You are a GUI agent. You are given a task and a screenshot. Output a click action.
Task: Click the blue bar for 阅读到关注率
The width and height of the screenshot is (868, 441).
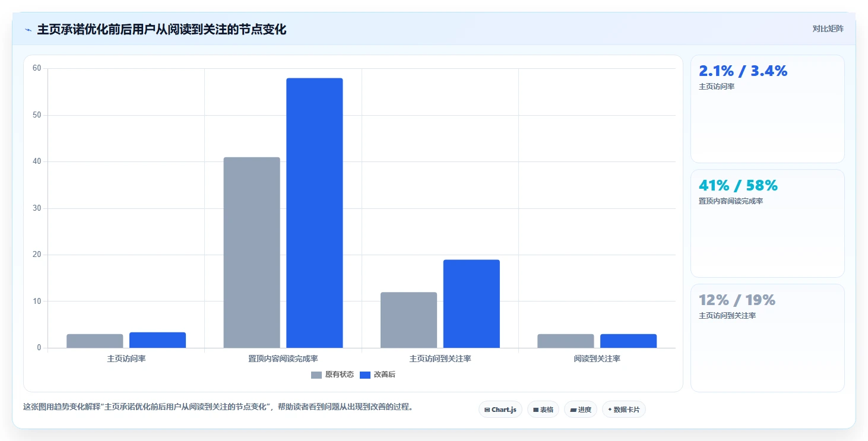click(628, 341)
